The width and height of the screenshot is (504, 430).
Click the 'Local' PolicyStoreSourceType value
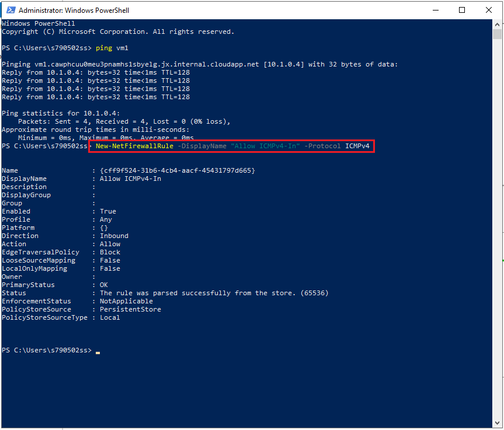(x=110, y=317)
